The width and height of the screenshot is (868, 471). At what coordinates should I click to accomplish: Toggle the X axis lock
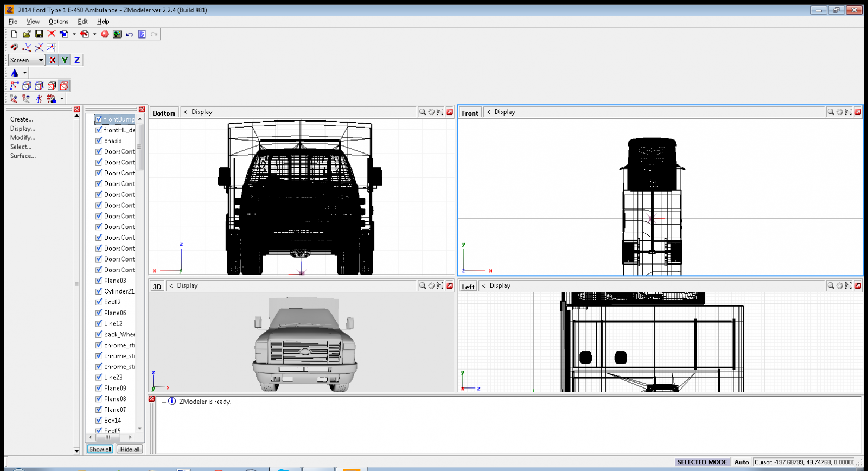click(52, 60)
